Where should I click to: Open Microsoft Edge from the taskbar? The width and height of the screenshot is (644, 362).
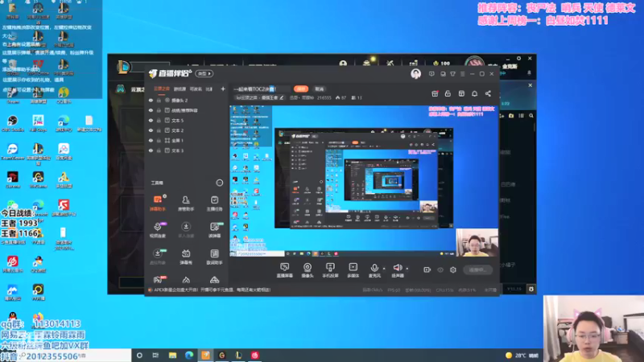click(189, 356)
